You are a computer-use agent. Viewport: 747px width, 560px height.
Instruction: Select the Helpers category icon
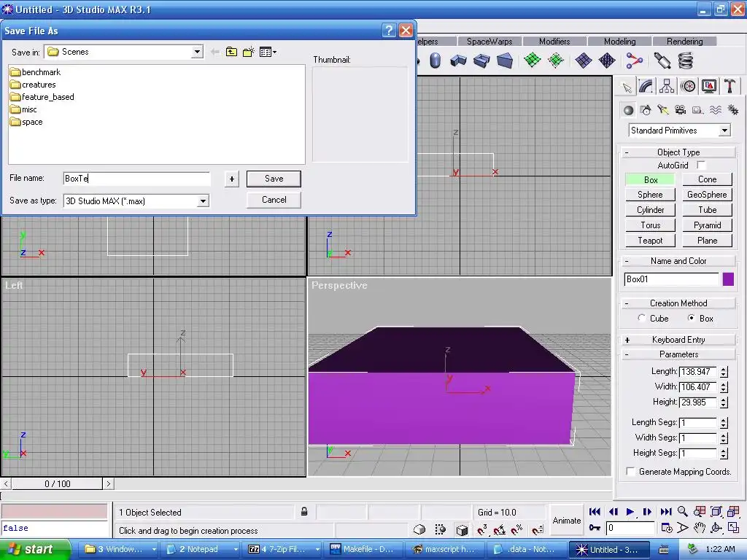click(x=698, y=111)
